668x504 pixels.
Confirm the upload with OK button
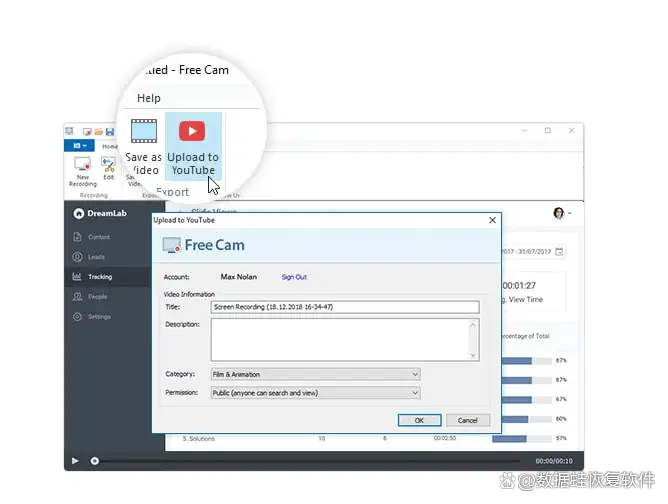[x=419, y=420]
